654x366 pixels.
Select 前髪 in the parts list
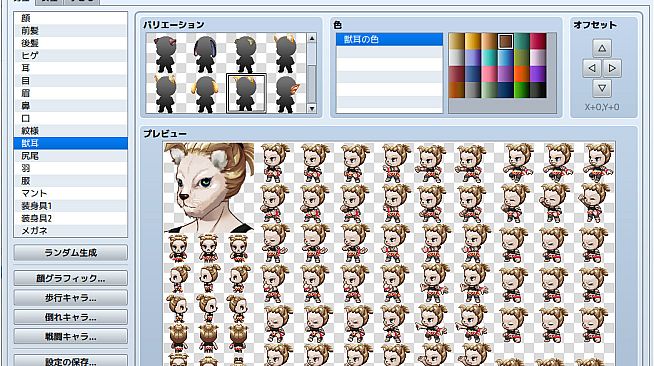pyautogui.click(x=70, y=30)
